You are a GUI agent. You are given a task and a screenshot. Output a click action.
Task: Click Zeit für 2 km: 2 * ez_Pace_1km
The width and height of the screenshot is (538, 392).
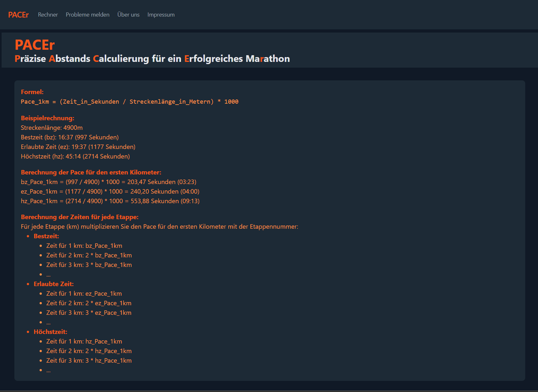(89, 303)
